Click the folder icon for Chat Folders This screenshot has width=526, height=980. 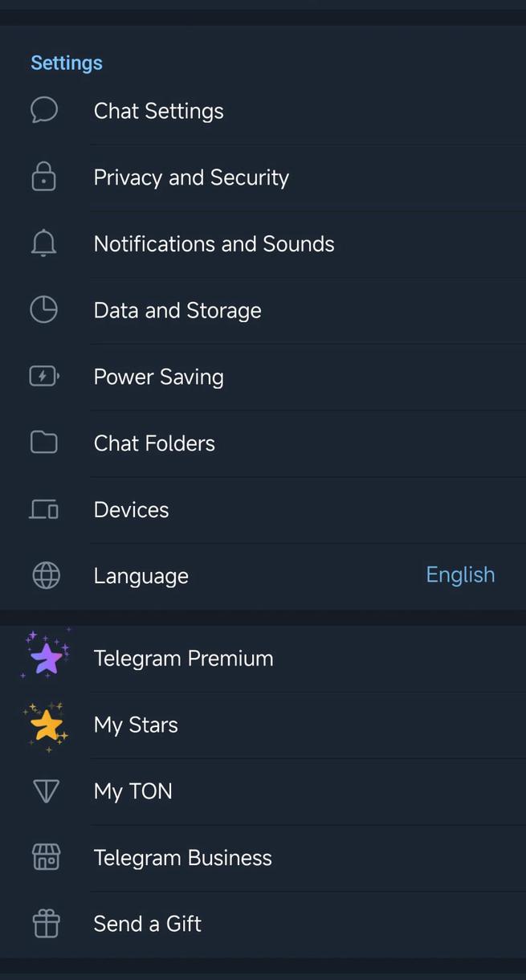[x=43, y=442]
